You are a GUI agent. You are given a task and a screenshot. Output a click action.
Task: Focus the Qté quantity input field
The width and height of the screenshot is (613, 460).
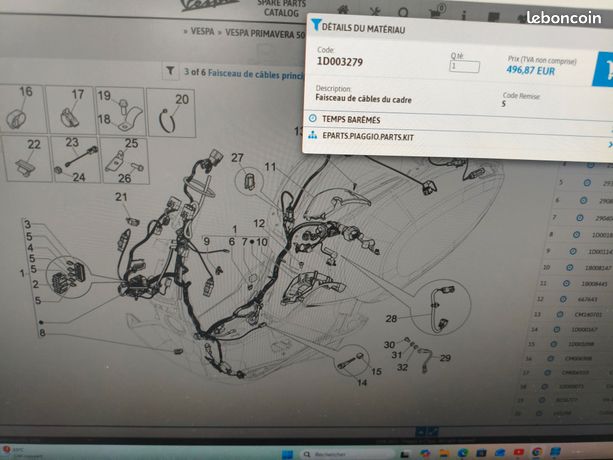[x=464, y=66]
